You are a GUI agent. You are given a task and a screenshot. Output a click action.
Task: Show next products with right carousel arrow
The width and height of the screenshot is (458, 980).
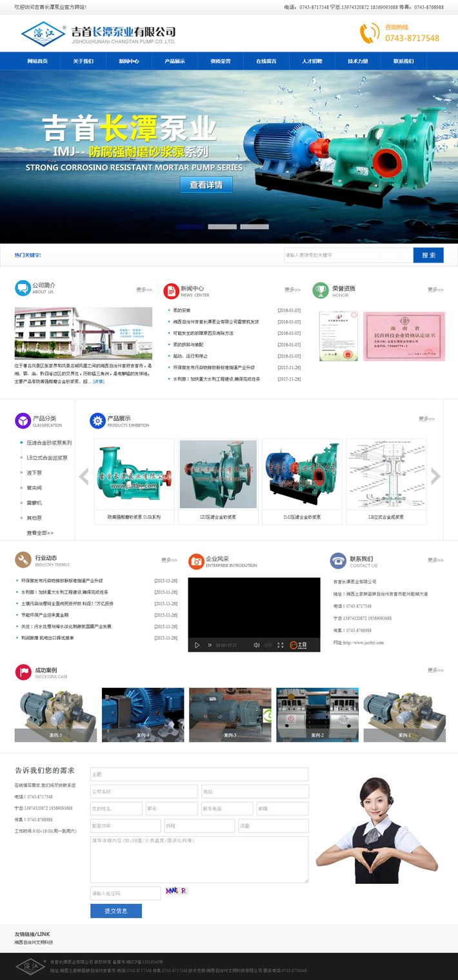pyautogui.click(x=435, y=476)
